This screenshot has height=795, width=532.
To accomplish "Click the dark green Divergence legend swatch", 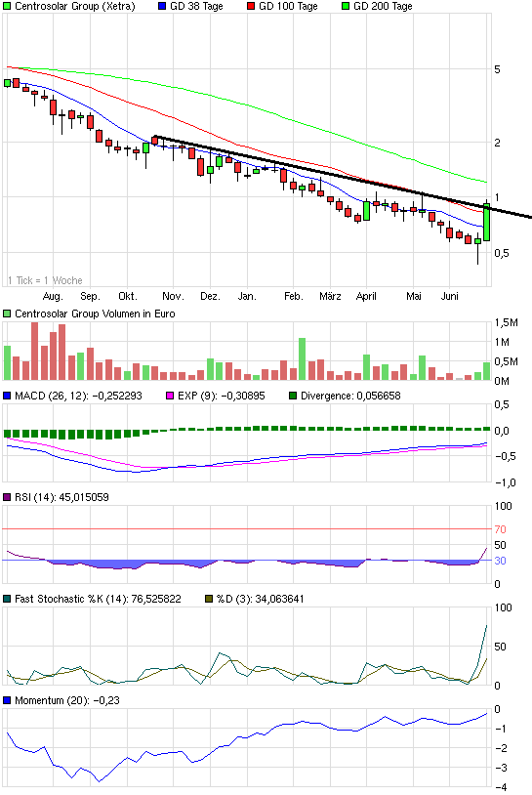I will [x=293, y=396].
